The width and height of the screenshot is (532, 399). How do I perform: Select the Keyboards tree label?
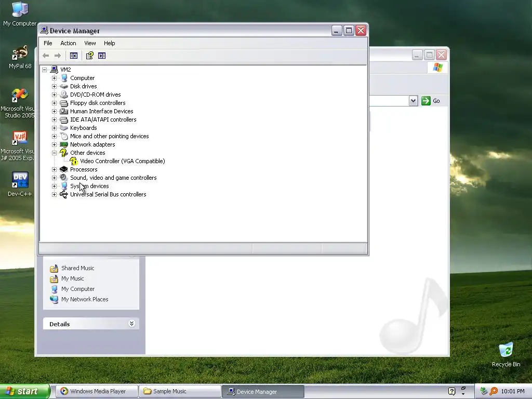(x=84, y=128)
